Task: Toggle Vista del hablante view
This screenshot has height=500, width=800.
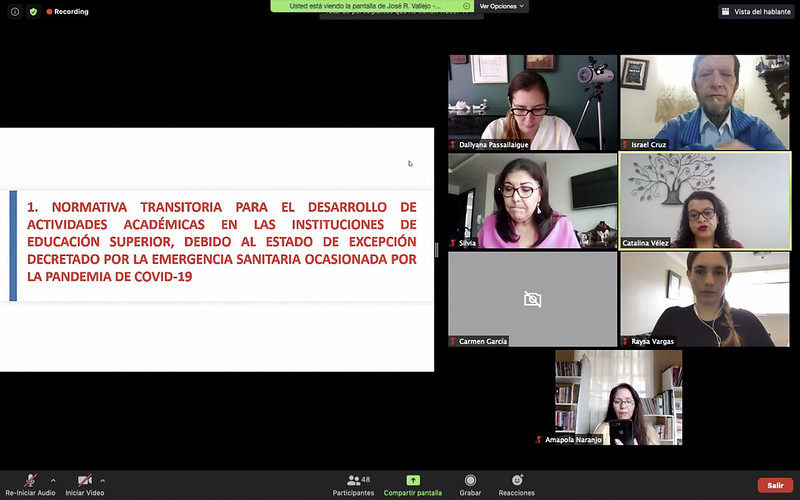Action: 756,12
